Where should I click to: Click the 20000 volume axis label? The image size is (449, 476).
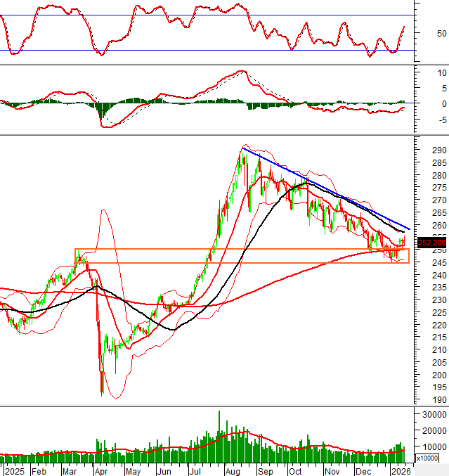point(434,431)
